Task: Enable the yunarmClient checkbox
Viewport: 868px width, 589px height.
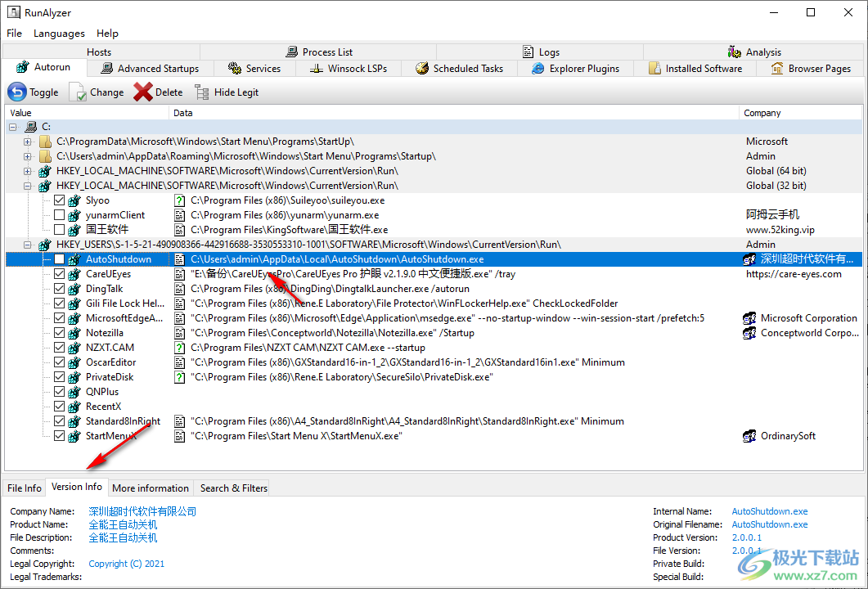Action: point(60,215)
